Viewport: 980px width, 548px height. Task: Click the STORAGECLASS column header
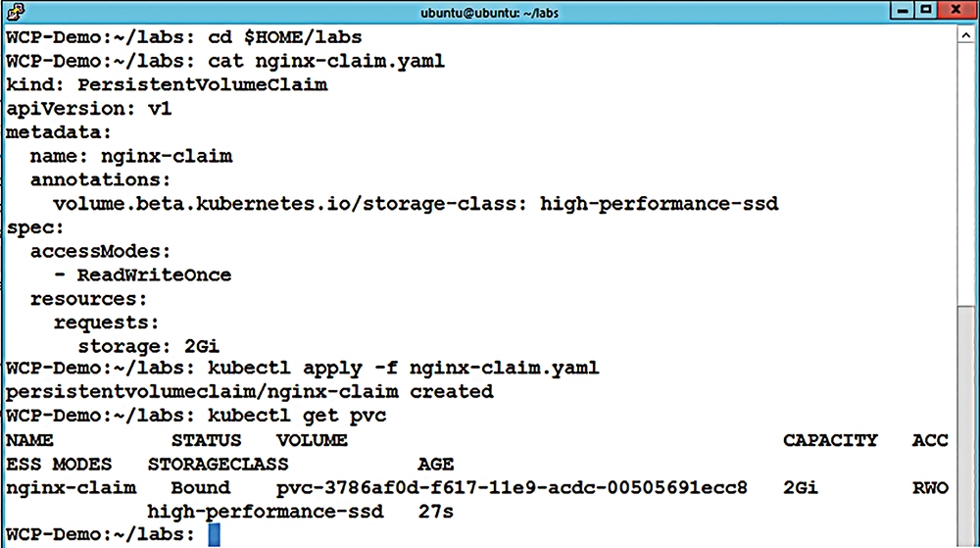(219, 465)
